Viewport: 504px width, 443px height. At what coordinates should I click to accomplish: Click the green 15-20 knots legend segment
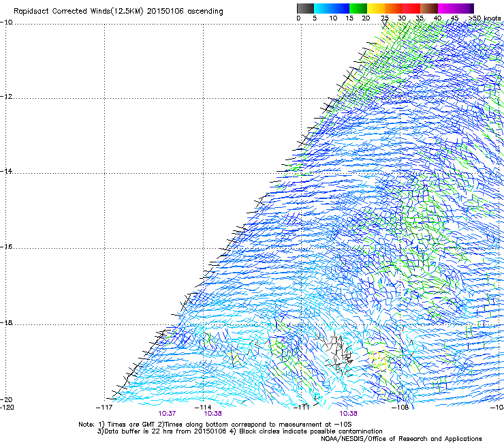tap(358, 8)
